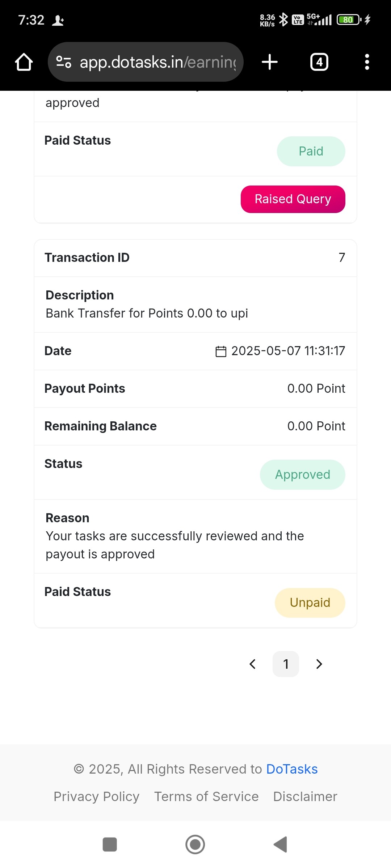Tap the app.dotasks.in address bar
This screenshot has height=868, width=391.
pyautogui.click(x=146, y=62)
